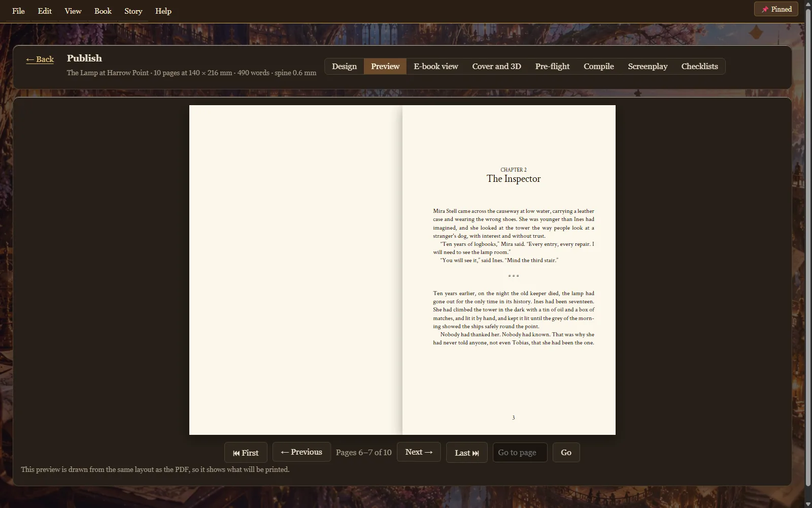Switch to the Compile tab

(x=599, y=67)
